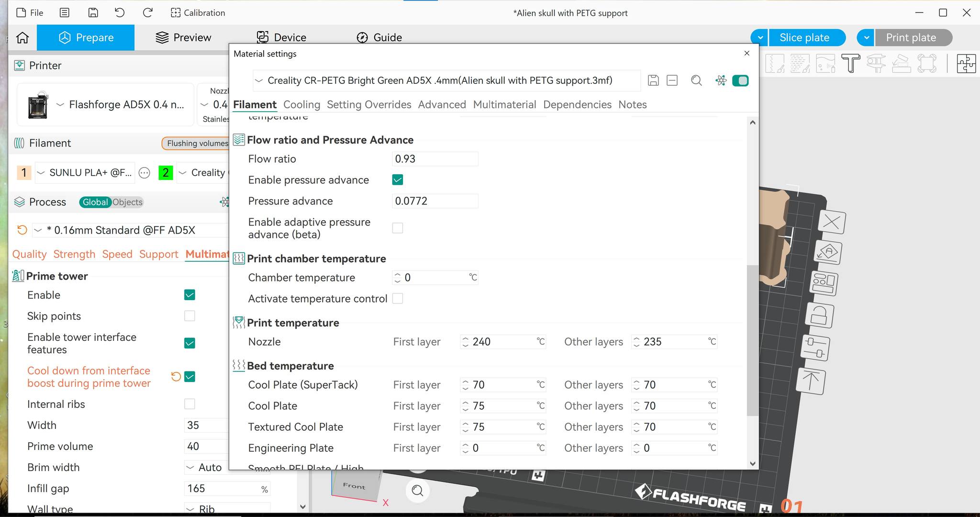980x517 pixels.
Task: Open the Setting Overrides tab
Action: point(369,104)
